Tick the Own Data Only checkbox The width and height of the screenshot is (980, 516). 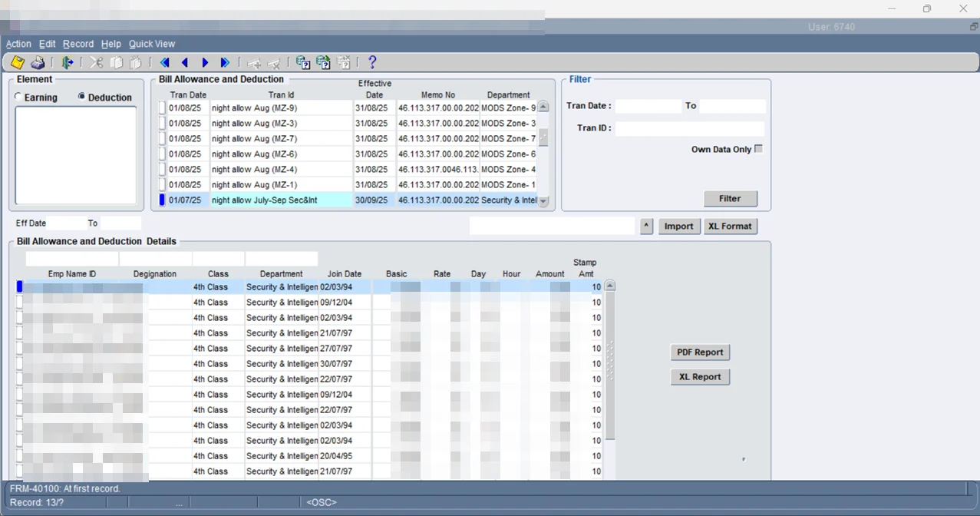click(758, 149)
